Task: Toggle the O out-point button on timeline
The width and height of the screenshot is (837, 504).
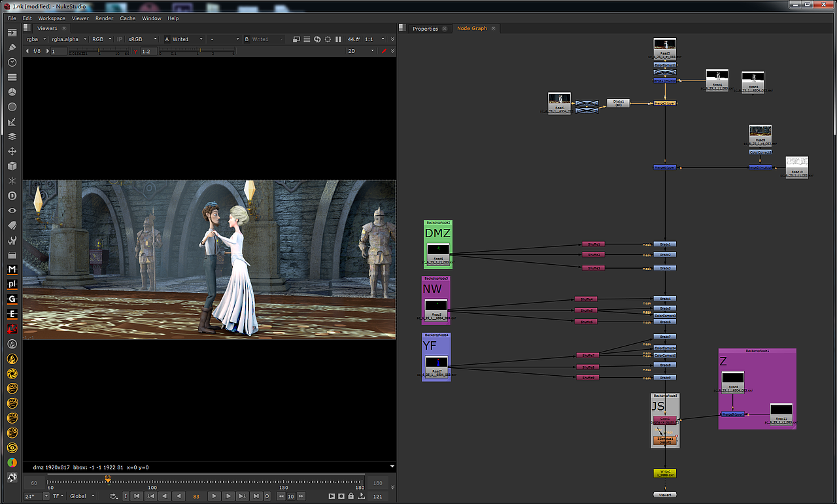Action: [267, 496]
